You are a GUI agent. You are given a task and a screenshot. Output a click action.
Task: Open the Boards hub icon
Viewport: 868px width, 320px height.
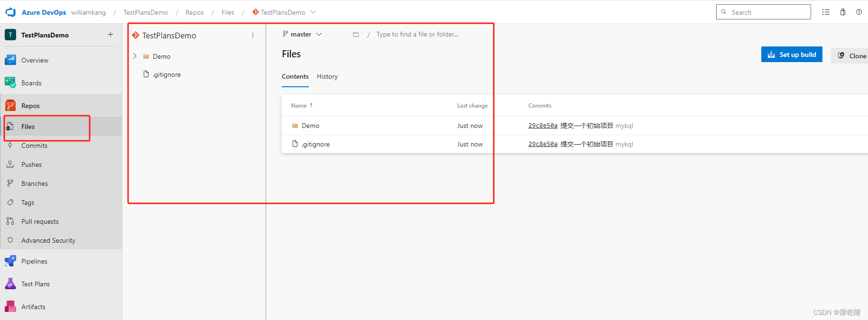(10, 82)
